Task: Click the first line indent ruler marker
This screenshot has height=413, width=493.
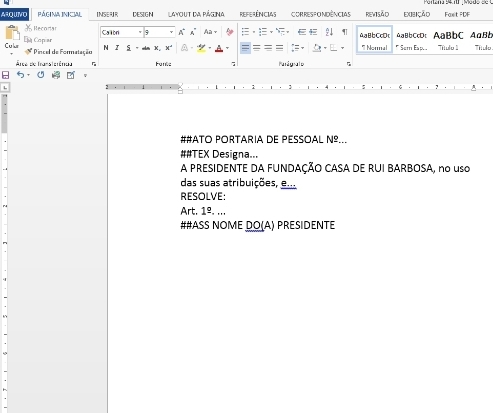Action: pos(180,86)
